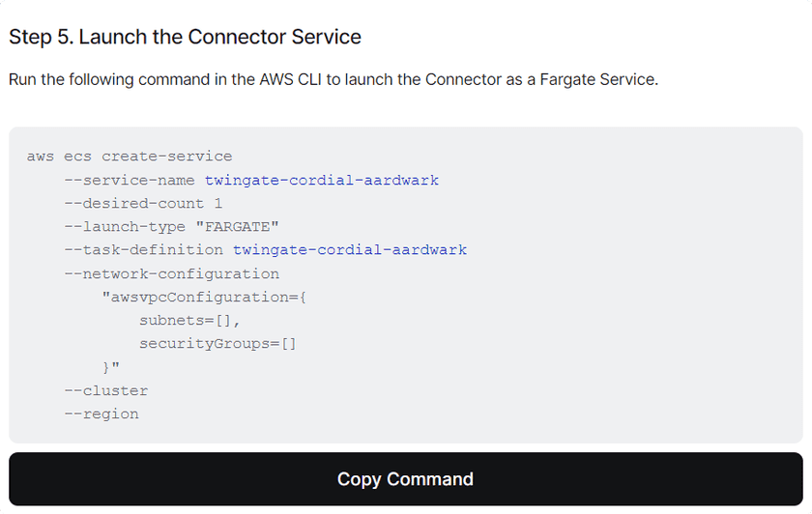Click the --desired-count flag
The width and height of the screenshot is (812, 514).
point(133,204)
